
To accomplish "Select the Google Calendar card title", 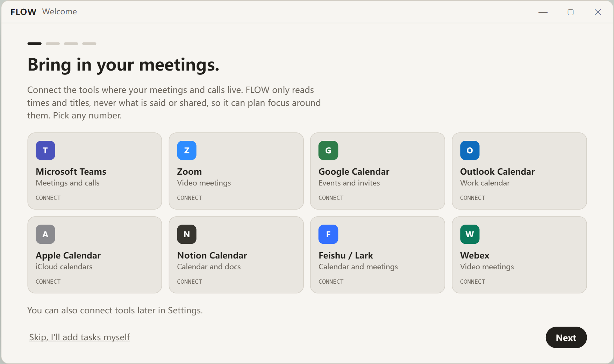I will (x=354, y=172).
